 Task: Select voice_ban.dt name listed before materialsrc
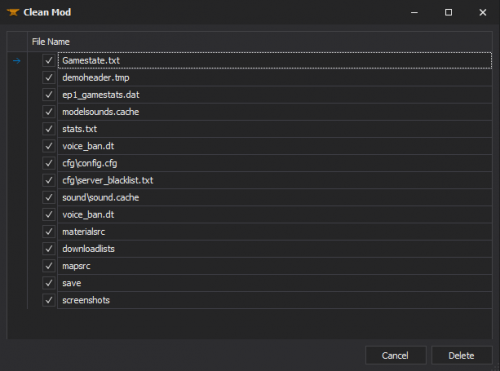click(275, 215)
